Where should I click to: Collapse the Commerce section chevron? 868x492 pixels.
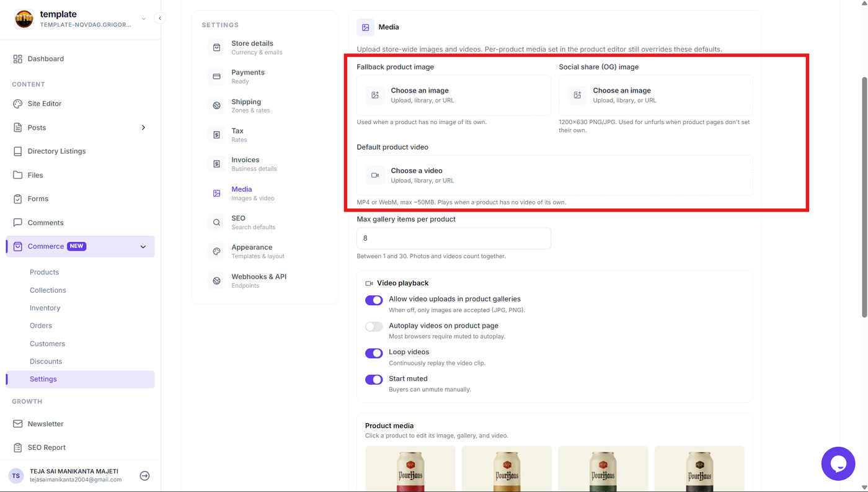click(x=143, y=247)
